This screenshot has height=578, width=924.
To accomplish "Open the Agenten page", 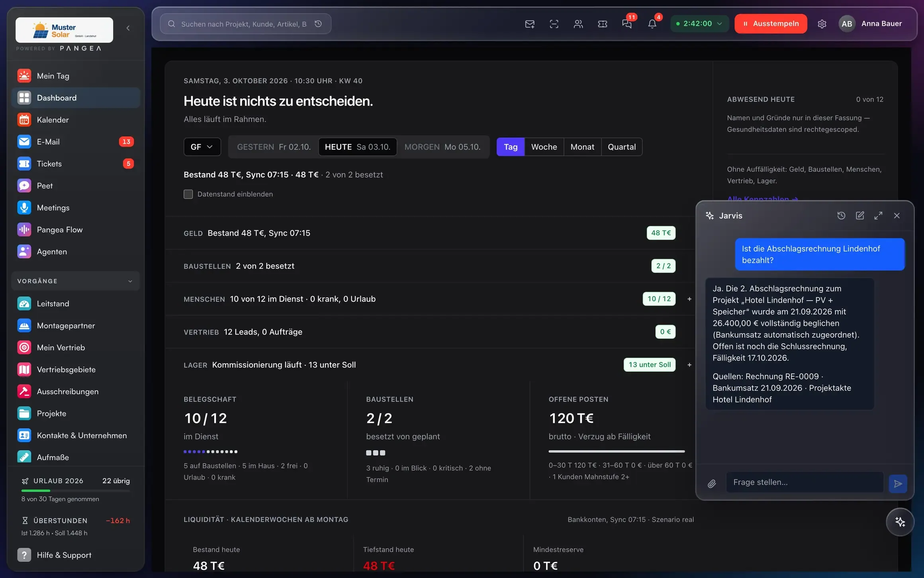I will click(76, 251).
